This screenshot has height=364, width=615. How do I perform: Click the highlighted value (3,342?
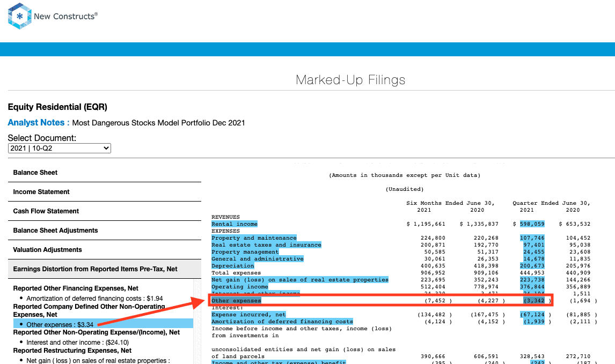click(x=534, y=301)
